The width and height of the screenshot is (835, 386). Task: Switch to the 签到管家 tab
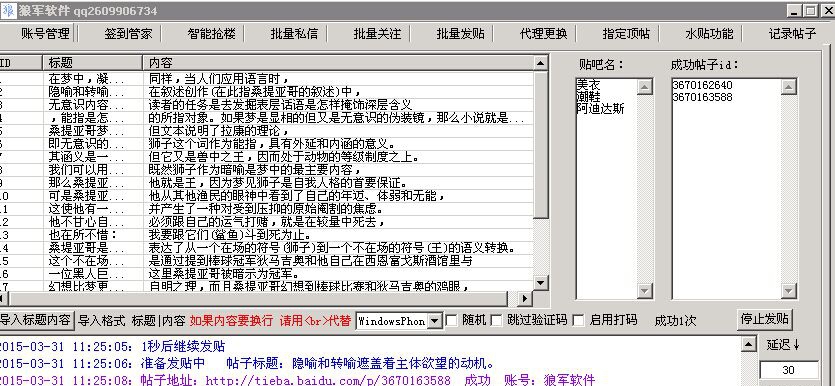pos(128,34)
